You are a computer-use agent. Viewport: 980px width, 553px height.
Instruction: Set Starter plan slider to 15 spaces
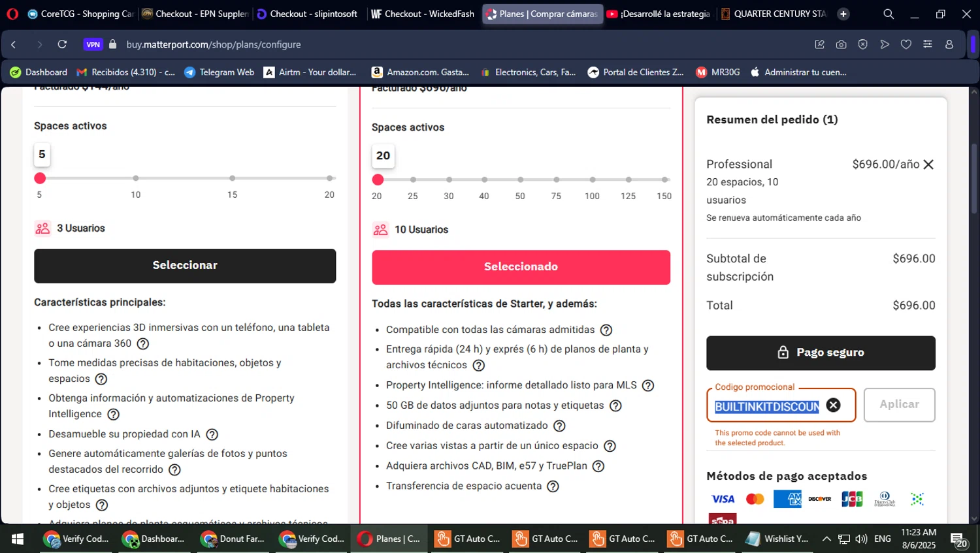232,178
